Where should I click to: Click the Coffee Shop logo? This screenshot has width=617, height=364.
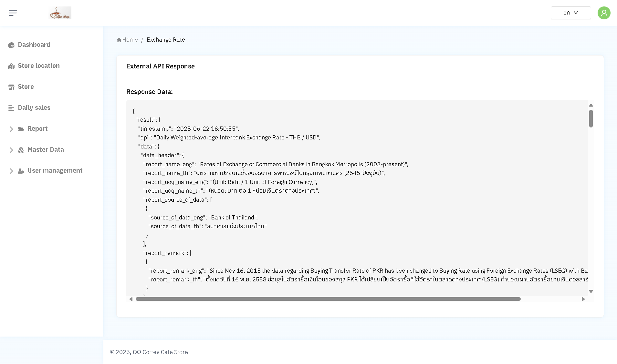pos(60,13)
